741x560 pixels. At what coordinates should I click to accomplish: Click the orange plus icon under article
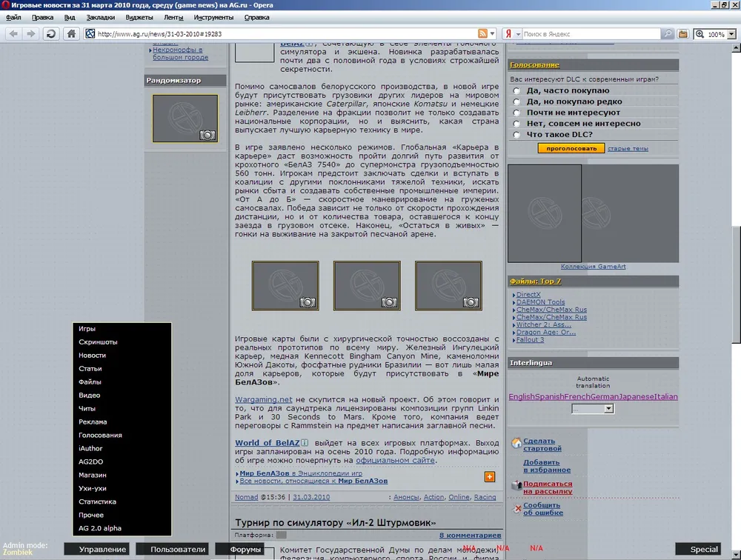(490, 476)
